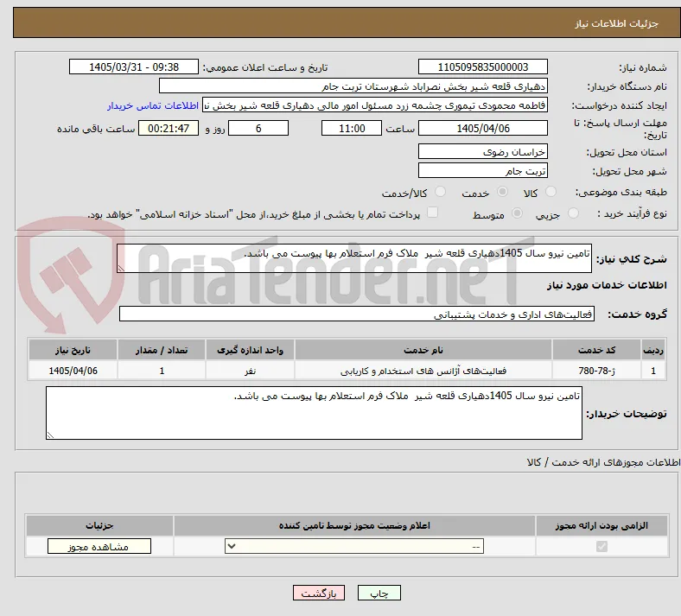
Task: Click the 1405/04/06 date cell in table
Action: [x=73, y=371]
